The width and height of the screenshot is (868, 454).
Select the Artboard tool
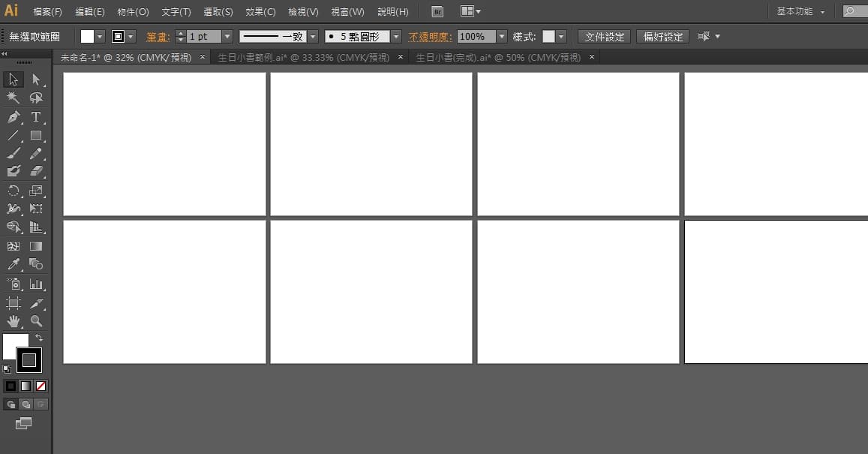(x=14, y=303)
